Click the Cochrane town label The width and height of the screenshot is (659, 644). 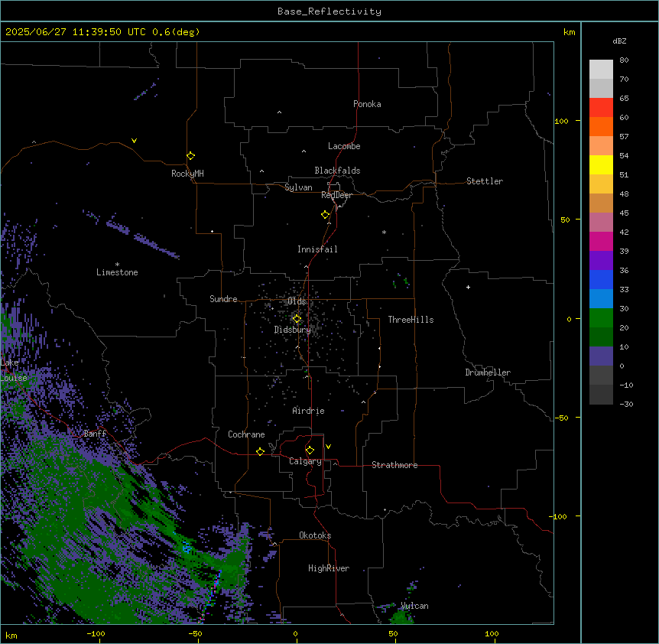[x=246, y=434]
